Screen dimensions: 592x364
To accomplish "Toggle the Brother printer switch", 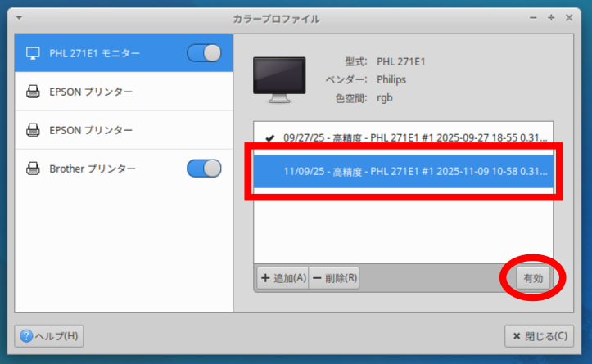I will [204, 169].
